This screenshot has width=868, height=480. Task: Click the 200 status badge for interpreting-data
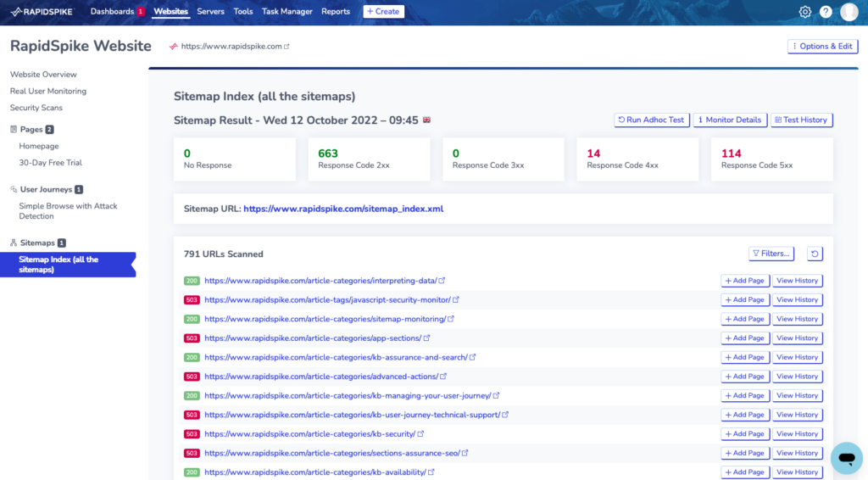click(192, 281)
